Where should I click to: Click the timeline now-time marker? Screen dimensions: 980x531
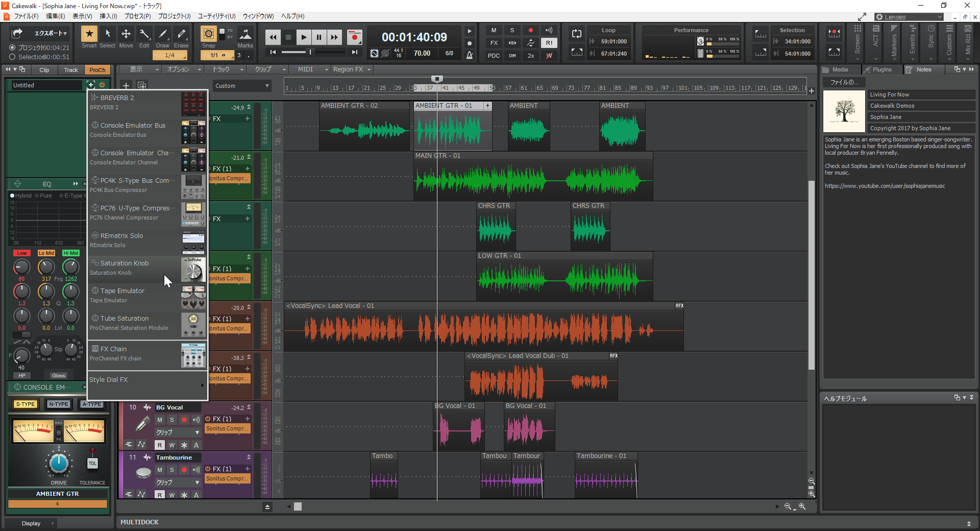[437, 79]
